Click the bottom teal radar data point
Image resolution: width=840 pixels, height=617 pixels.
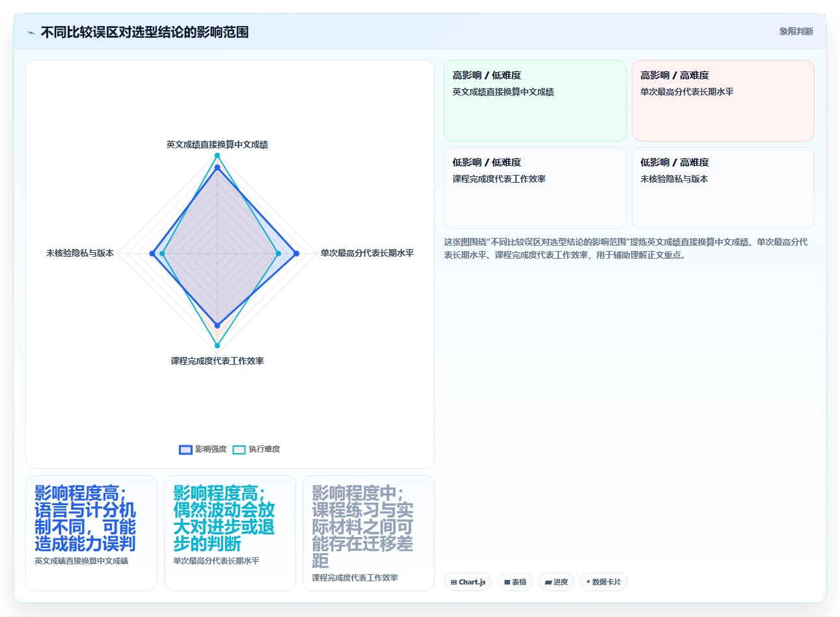coord(217,346)
